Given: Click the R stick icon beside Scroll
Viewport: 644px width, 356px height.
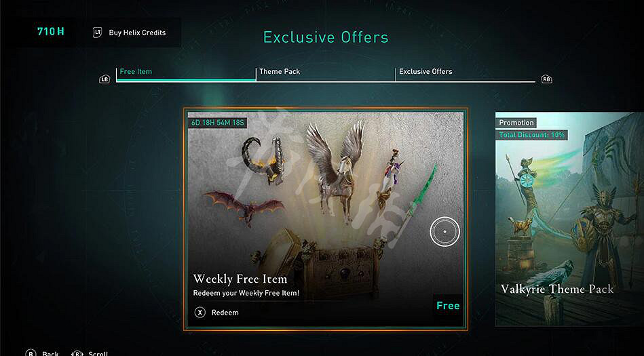Looking at the screenshot, I should click(x=77, y=353).
